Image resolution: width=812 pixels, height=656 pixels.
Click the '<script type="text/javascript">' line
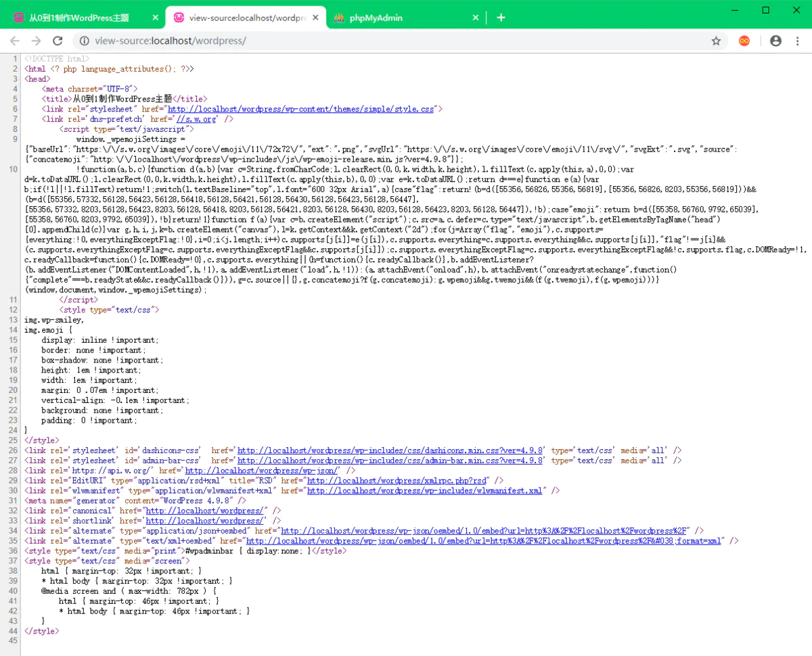pos(127,129)
